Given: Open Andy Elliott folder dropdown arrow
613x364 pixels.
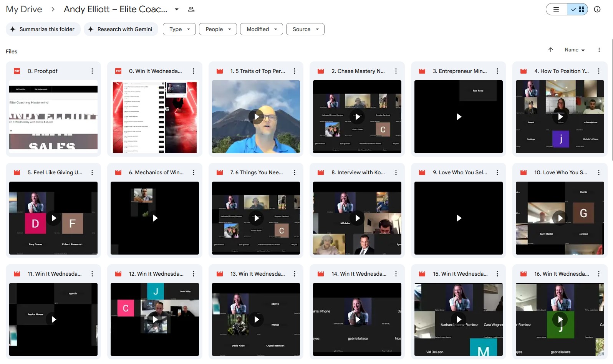Looking at the screenshot, I should pyautogui.click(x=177, y=9).
